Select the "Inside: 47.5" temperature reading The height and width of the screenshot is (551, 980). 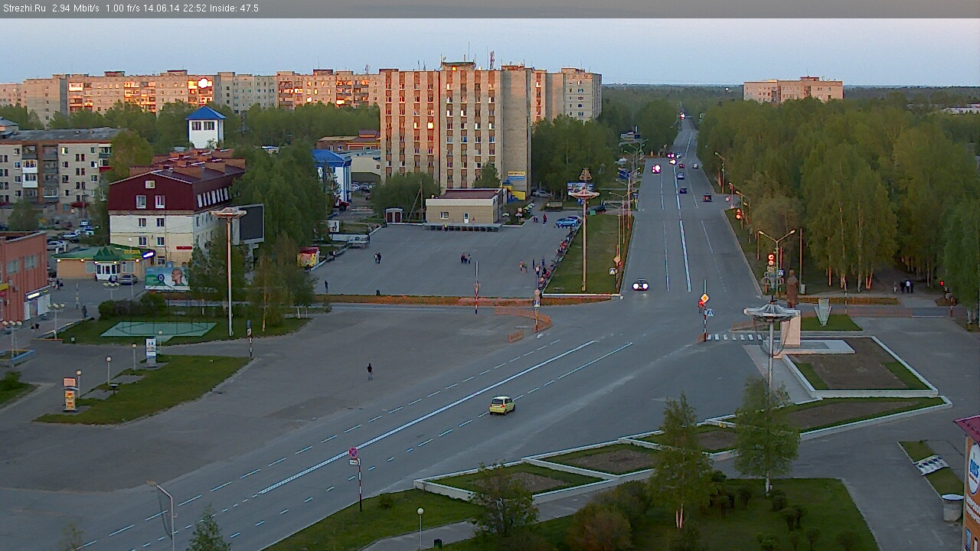[x=234, y=8]
